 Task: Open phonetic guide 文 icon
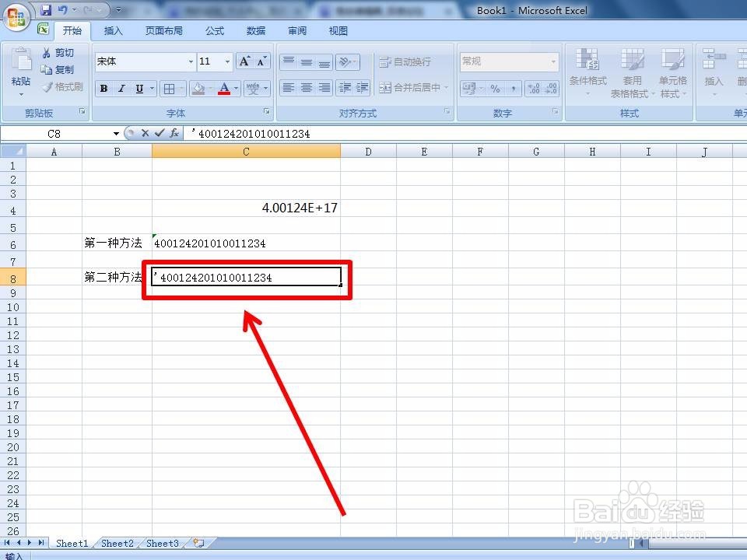[253, 89]
